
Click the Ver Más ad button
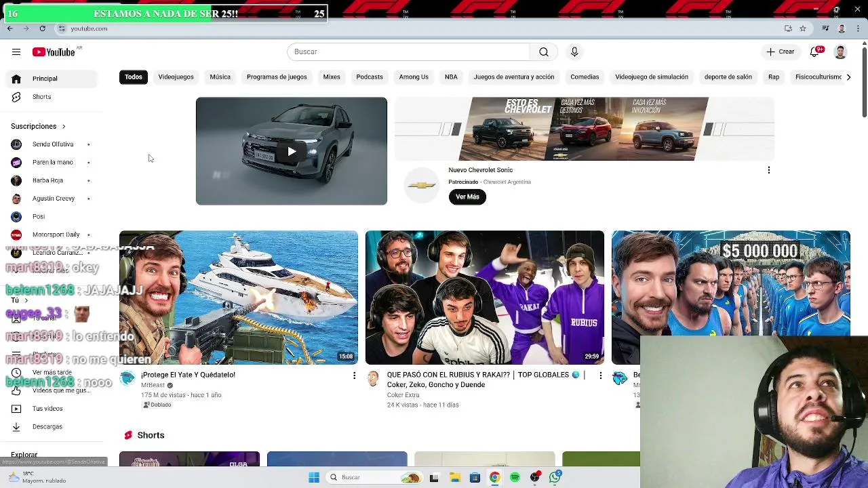point(467,197)
